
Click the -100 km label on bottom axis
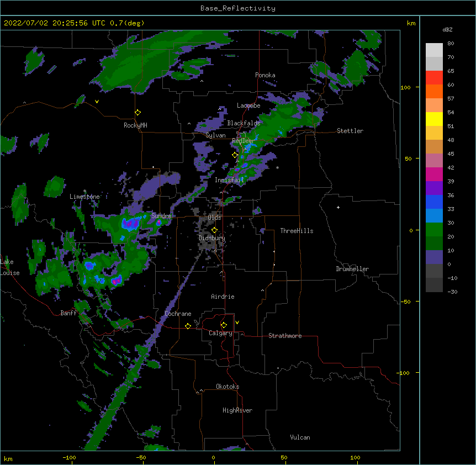coord(70,457)
